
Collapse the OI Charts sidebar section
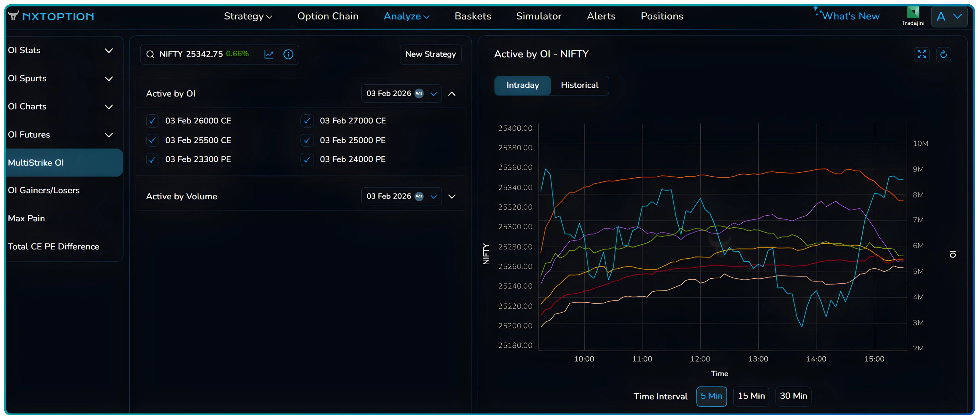point(109,107)
